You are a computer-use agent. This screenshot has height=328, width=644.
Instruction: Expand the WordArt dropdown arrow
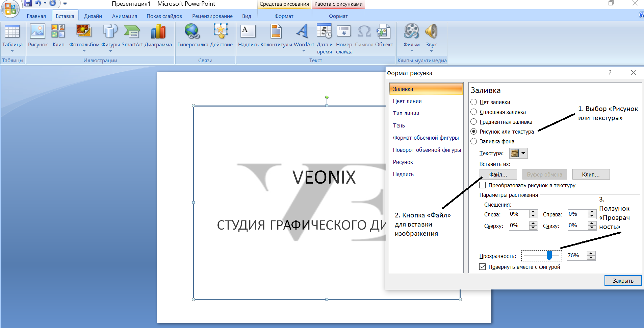304,51
